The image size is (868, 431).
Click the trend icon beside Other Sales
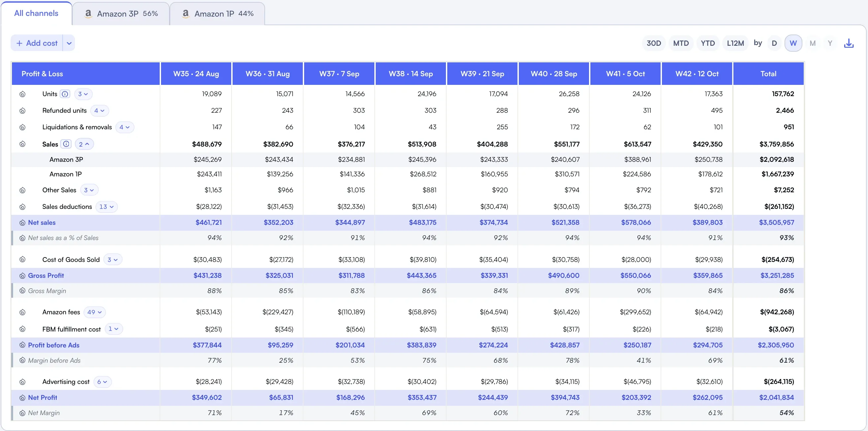22,190
